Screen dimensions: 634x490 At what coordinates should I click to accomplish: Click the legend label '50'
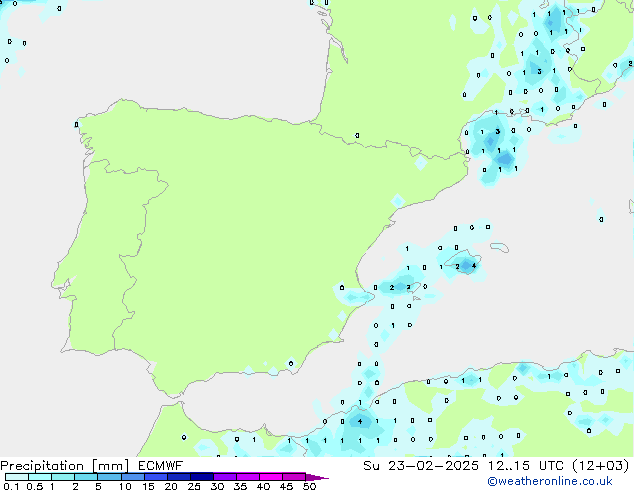[x=309, y=486]
